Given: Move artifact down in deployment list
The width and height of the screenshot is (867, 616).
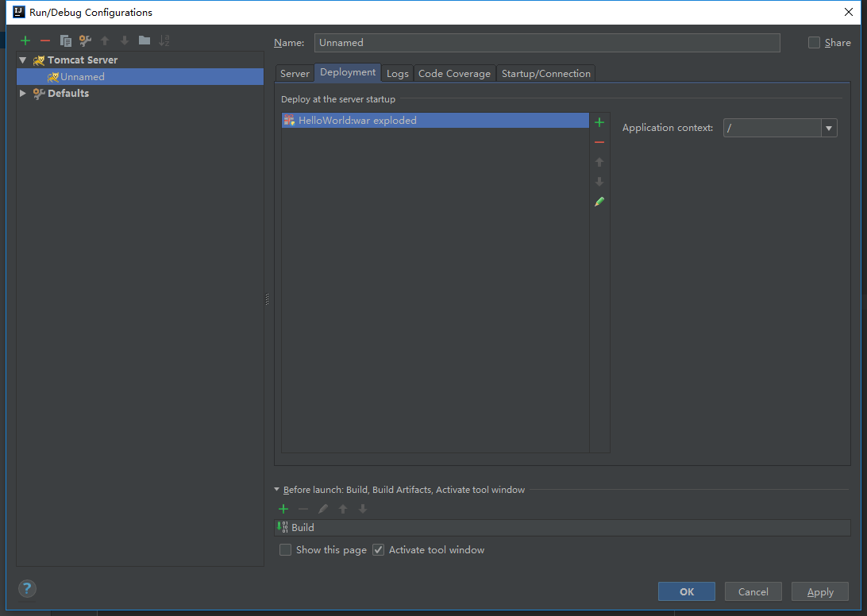Looking at the screenshot, I should pos(599,182).
